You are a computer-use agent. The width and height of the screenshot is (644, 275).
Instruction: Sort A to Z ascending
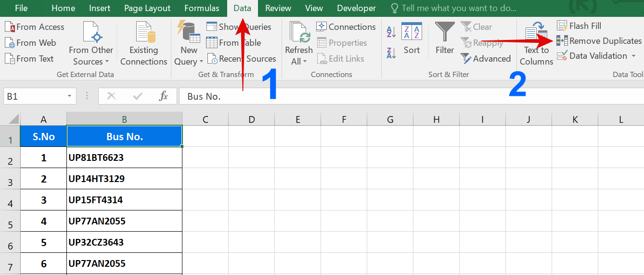pyautogui.click(x=391, y=32)
